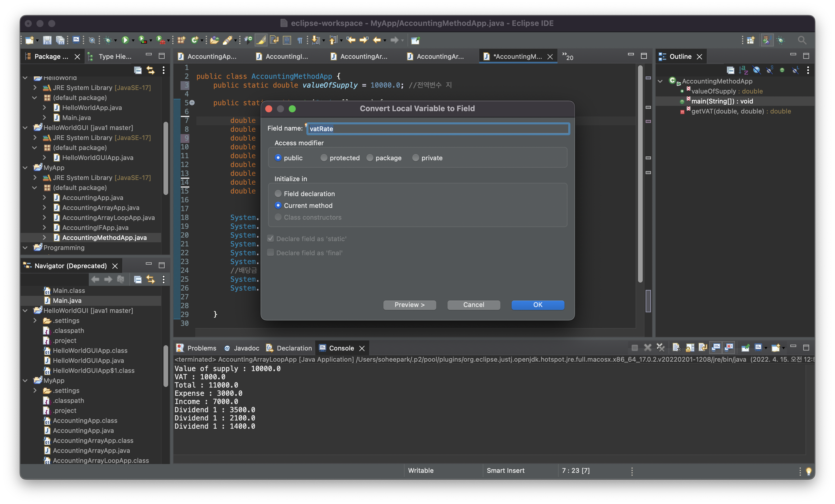Click Cancel in the dialog
The width and height of the screenshot is (835, 504).
(x=473, y=305)
